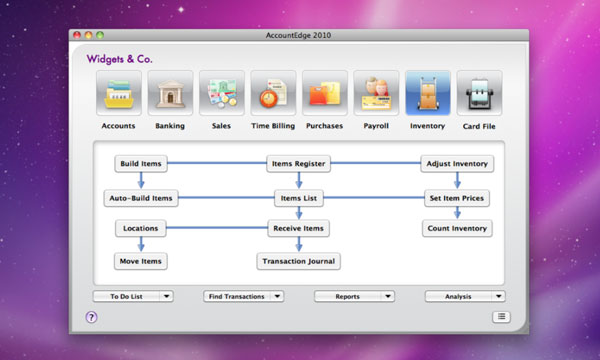Click the Widgets & Co. company name

coord(119,59)
